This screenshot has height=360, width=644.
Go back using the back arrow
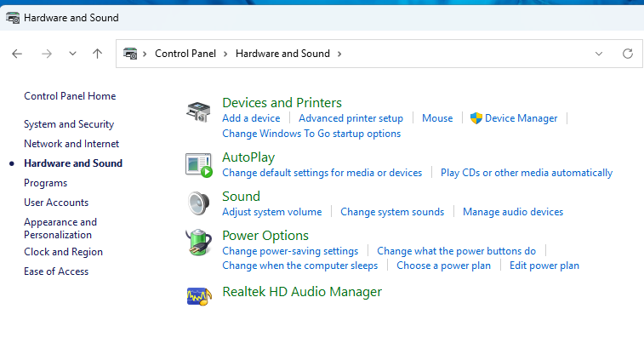[x=17, y=54]
